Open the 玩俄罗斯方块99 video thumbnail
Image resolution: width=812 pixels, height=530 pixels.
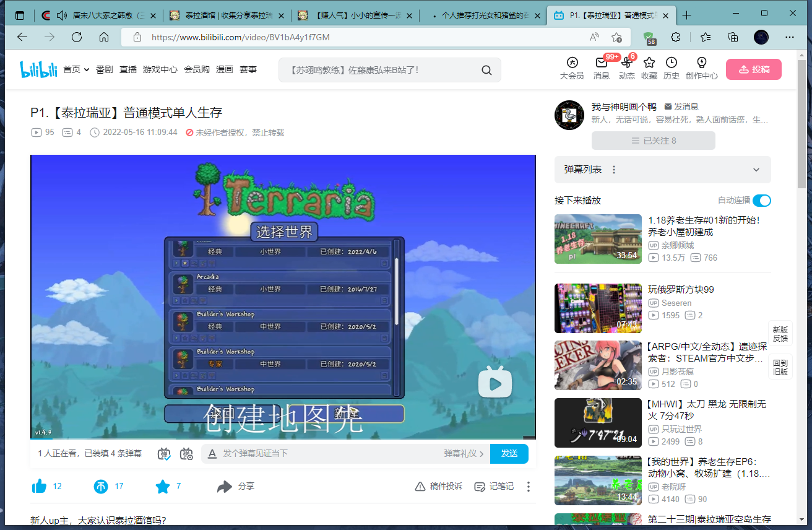pyautogui.click(x=598, y=308)
